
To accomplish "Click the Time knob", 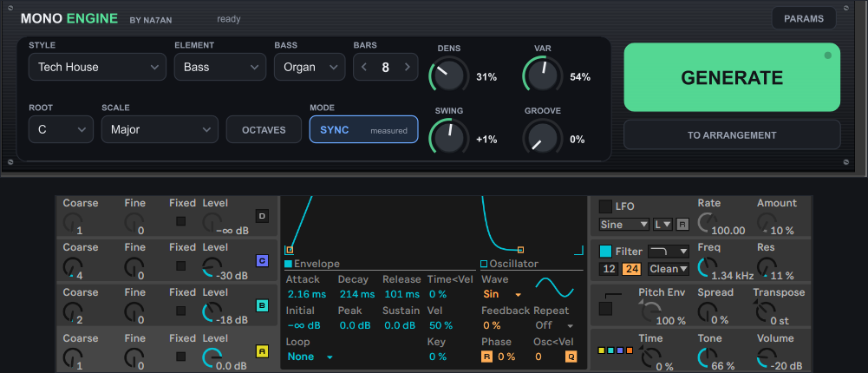I will point(649,358).
